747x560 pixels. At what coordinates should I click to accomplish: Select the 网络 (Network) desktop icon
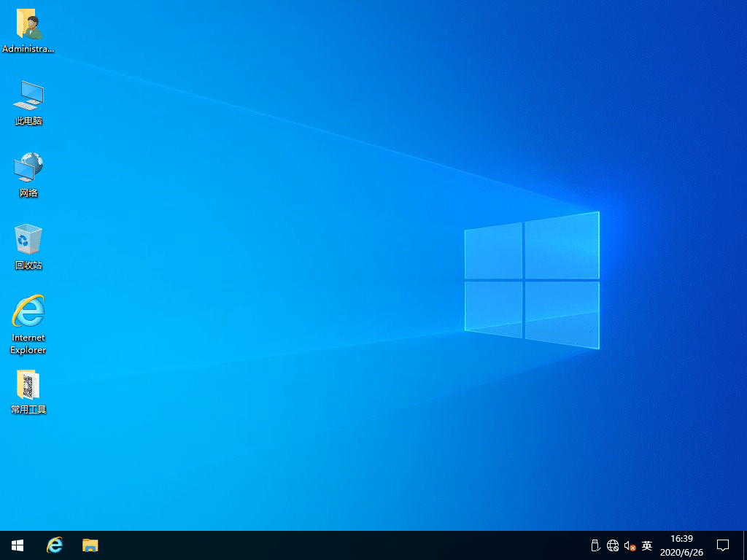point(28,173)
